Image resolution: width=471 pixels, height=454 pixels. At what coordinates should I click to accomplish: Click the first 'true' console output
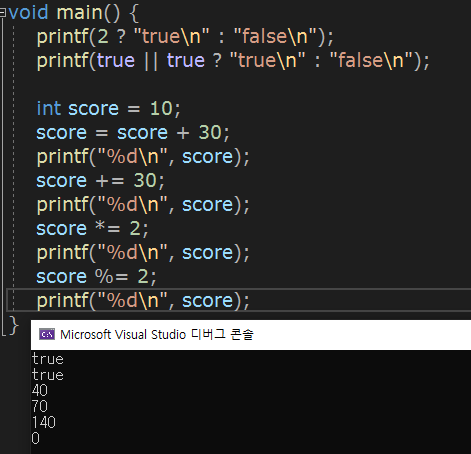pos(48,359)
